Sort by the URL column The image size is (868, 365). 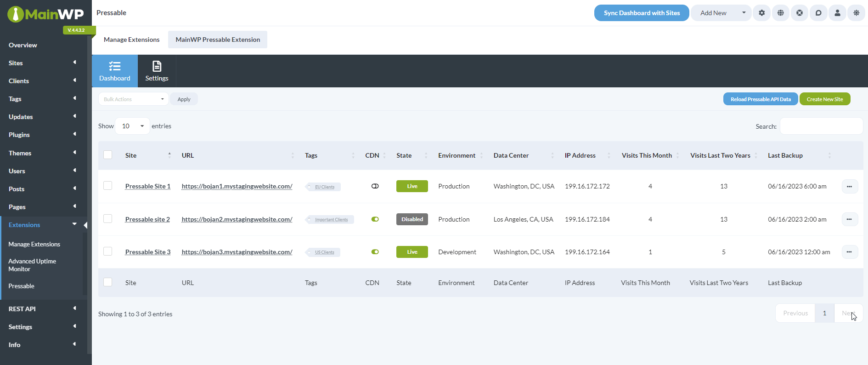[x=293, y=155]
